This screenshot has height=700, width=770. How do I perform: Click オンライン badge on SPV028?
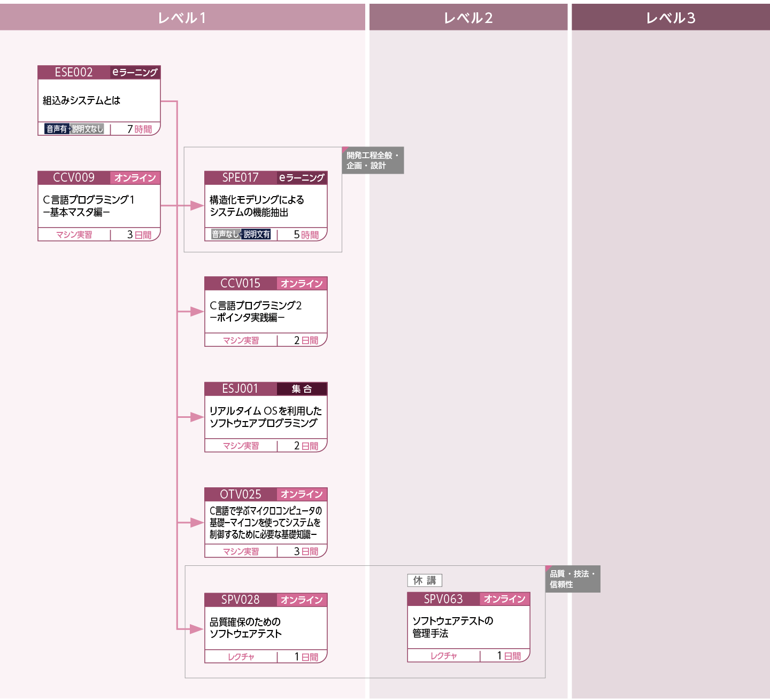[302, 600]
